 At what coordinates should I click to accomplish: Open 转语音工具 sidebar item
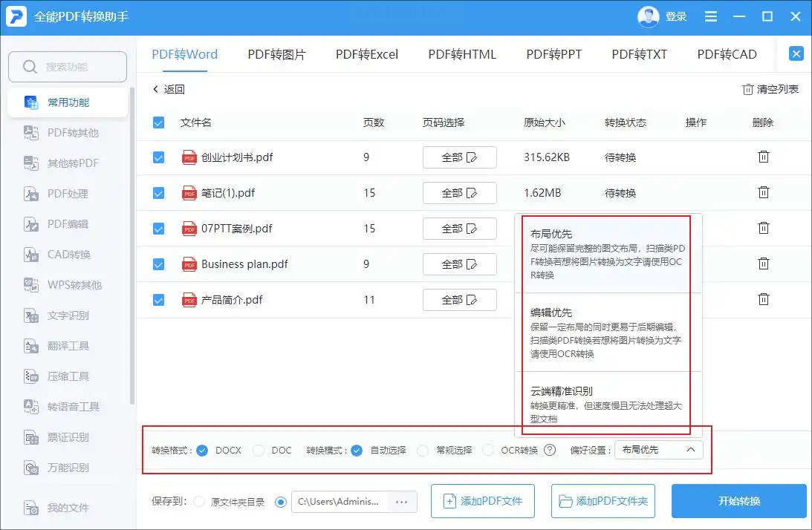68,407
